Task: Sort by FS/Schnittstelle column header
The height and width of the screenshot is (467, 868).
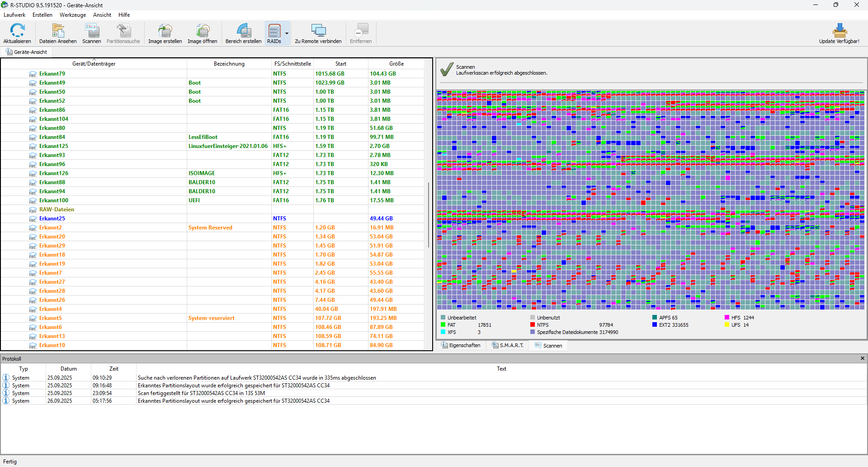Action: pyautogui.click(x=292, y=64)
